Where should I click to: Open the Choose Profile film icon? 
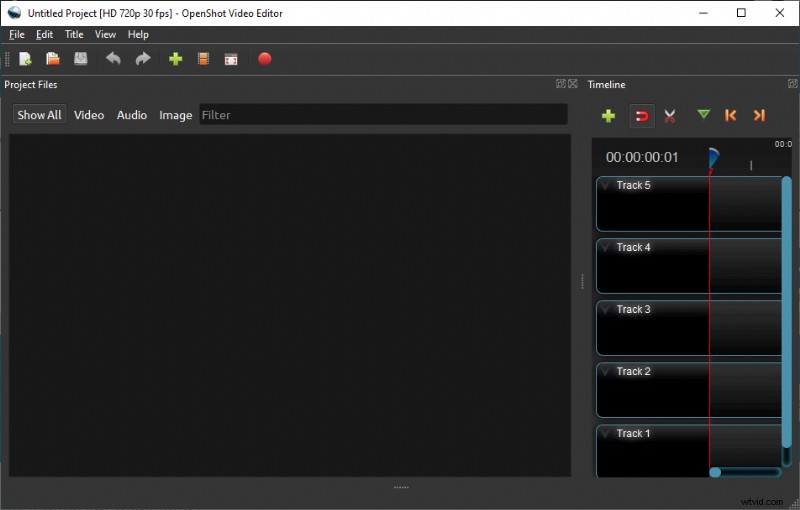pos(203,59)
